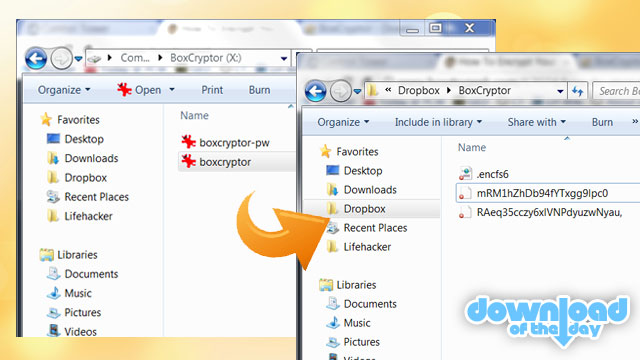Select file RAeq35cczy6xlVNPdyuzwNyau,
The width and height of the screenshot is (640, 360).
[x=548, y=212]
